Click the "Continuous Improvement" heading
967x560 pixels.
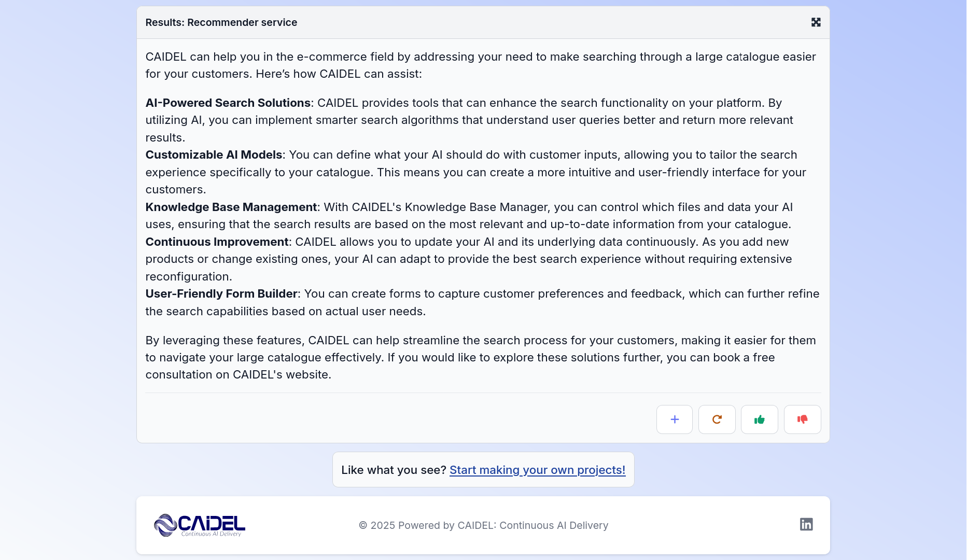(x=217, y=242)
